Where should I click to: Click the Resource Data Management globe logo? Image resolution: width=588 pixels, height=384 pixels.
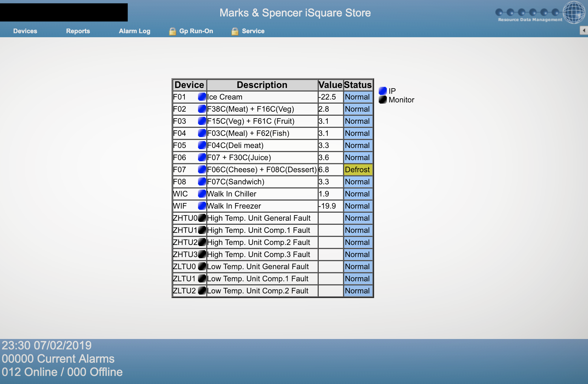(x=574, y=12)
